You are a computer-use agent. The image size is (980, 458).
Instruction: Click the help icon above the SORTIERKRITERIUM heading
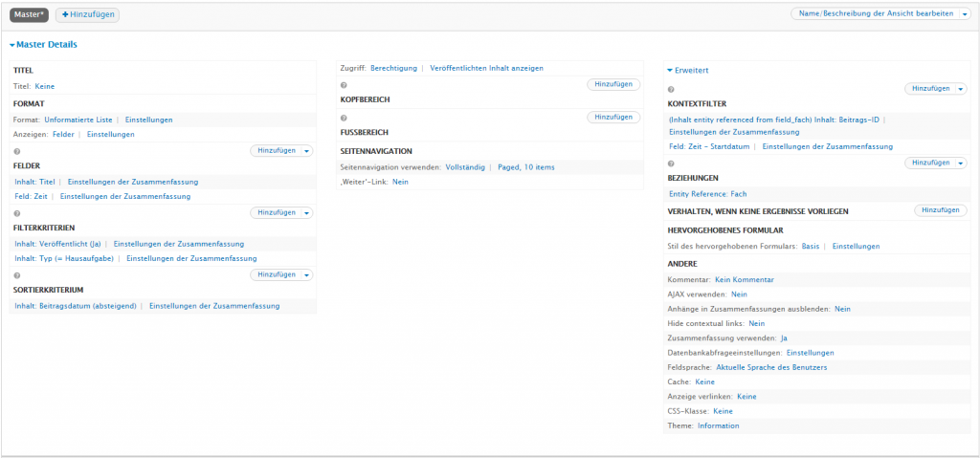17,275
